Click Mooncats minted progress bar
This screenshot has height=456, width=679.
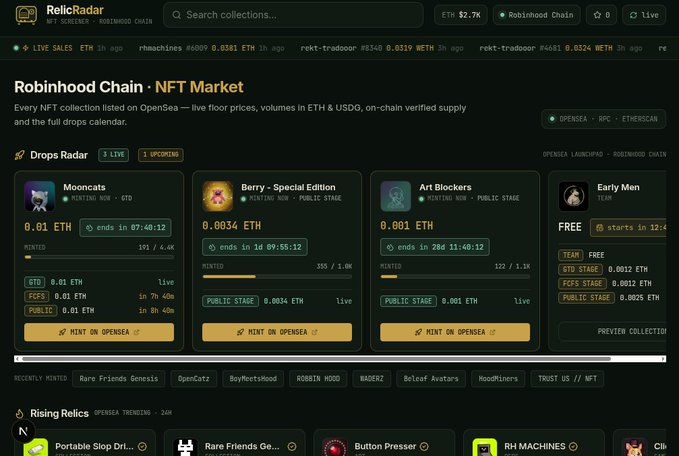(99, 257)
